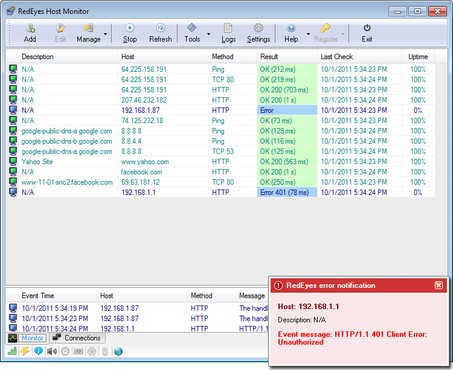Select host 69.63.181.12 cell
This screenshot has width=453, height=370.
coord(140,182)
